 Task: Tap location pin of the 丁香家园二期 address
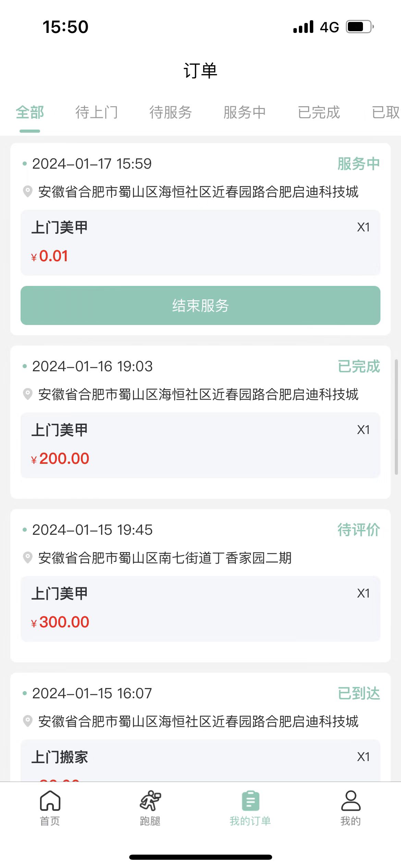tap(27, 557)
